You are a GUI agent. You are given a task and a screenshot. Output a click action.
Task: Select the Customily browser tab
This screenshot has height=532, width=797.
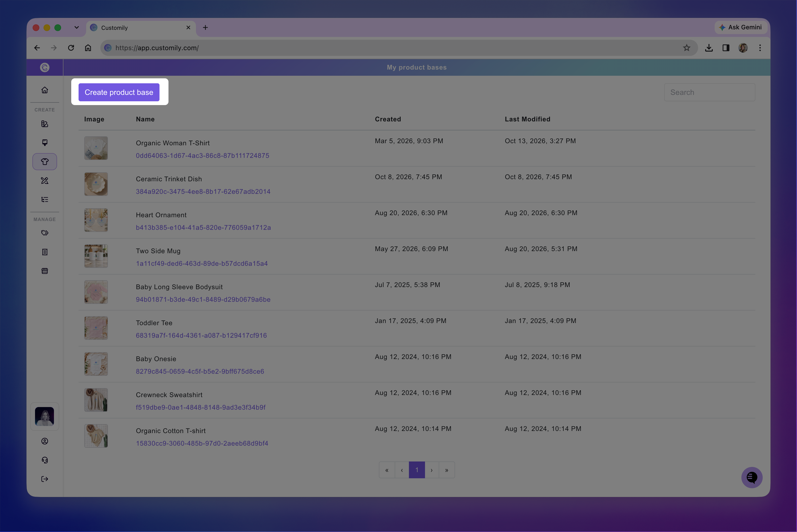point(141,28)
